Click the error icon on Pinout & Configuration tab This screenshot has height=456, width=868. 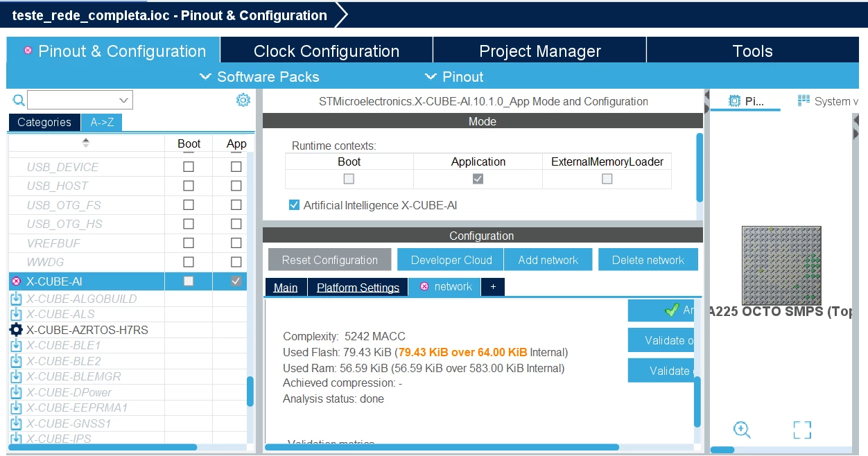(x=28, y=51)
